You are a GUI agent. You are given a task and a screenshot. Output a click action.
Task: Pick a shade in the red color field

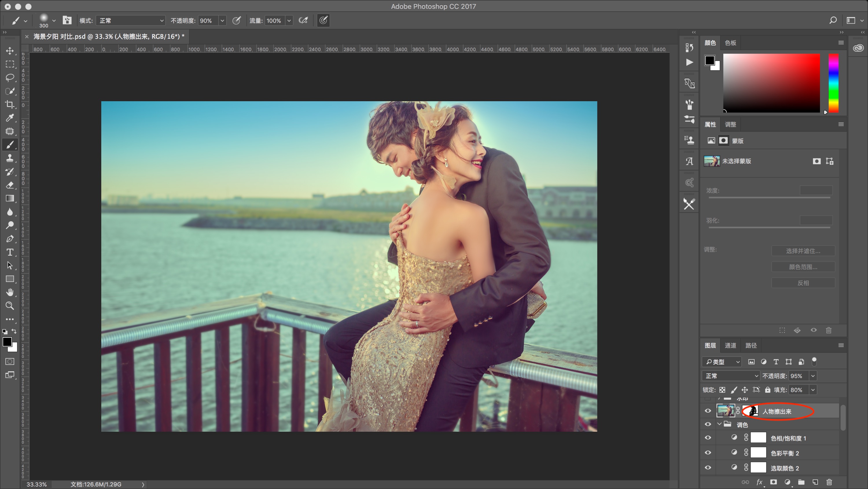click(x=772, y=83)
